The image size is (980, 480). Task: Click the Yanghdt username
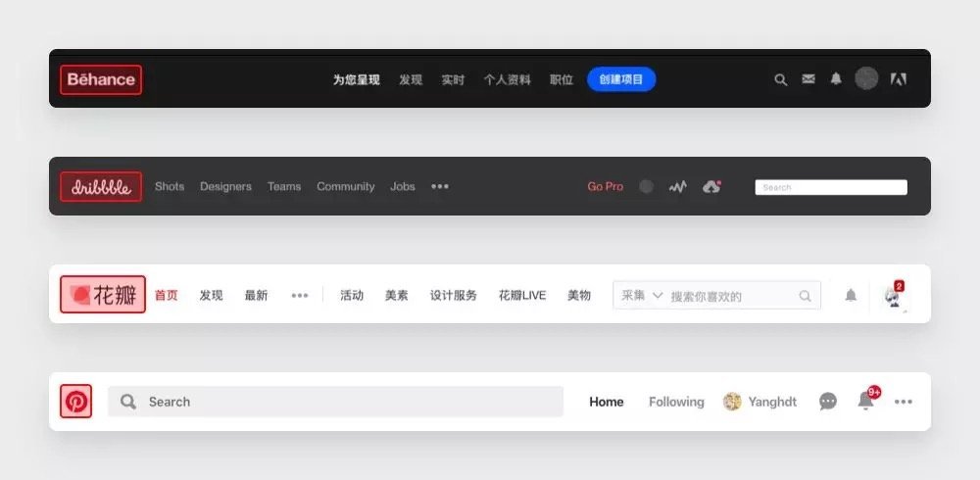point(772,402)
